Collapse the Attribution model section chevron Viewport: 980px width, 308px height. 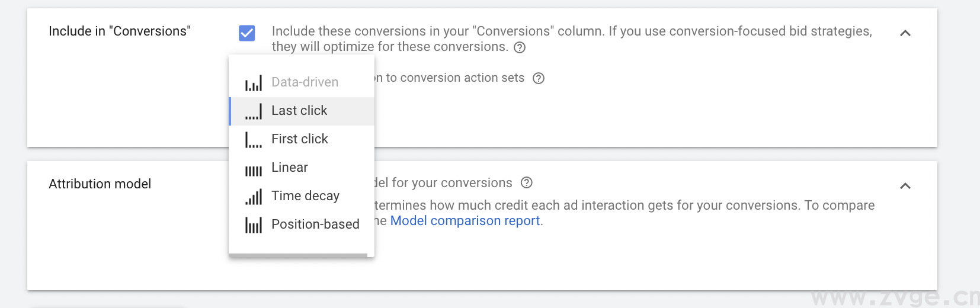click(x=905, y=186)
